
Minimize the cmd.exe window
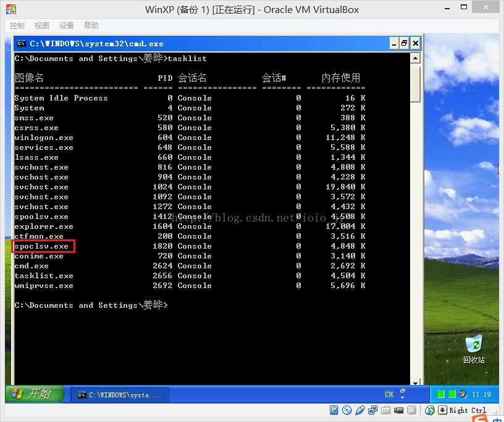pos(394,43)
